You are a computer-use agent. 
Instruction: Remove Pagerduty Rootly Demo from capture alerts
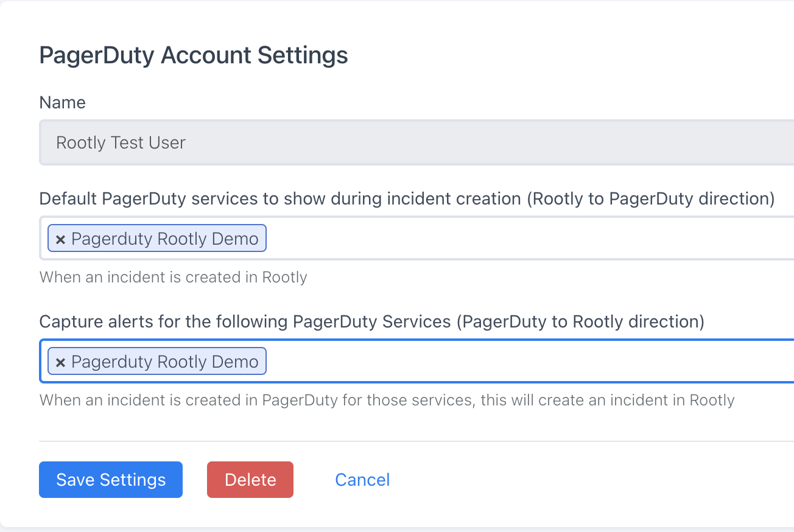(x=60, y=363)
